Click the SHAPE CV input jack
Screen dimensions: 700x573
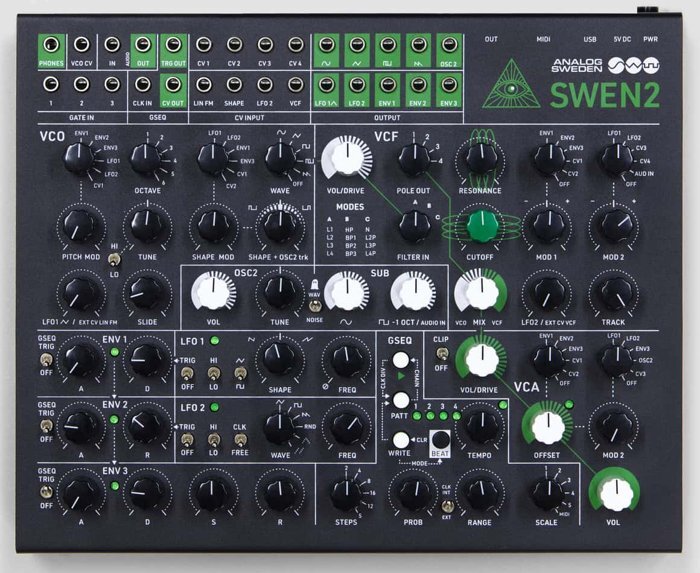point(234,84)
